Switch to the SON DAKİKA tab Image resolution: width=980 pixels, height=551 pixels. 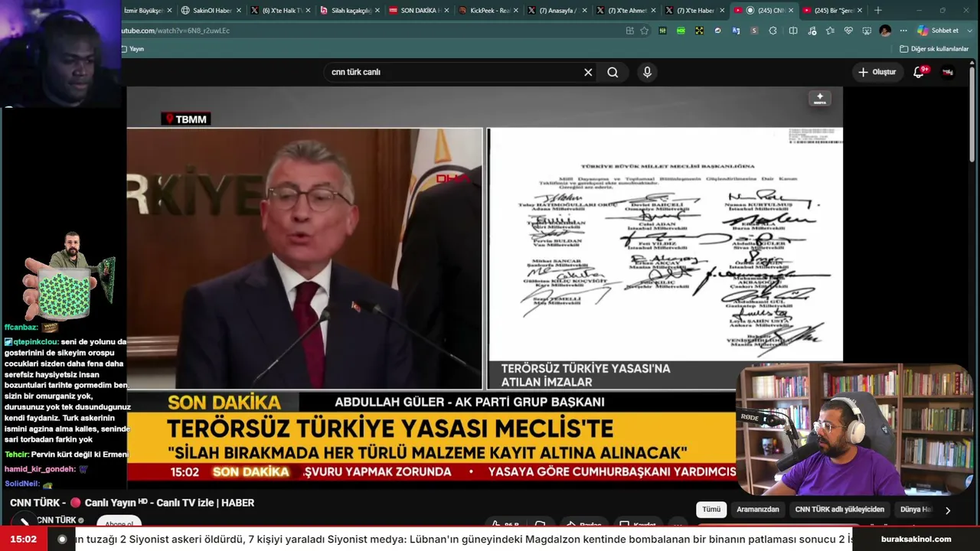pyautogui.click(x=417, y=11)
